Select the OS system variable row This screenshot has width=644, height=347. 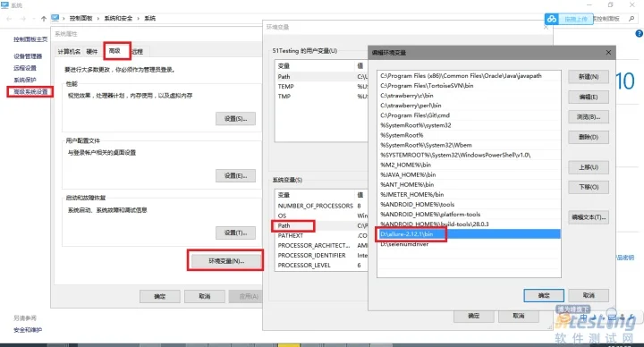click(322, 216)
